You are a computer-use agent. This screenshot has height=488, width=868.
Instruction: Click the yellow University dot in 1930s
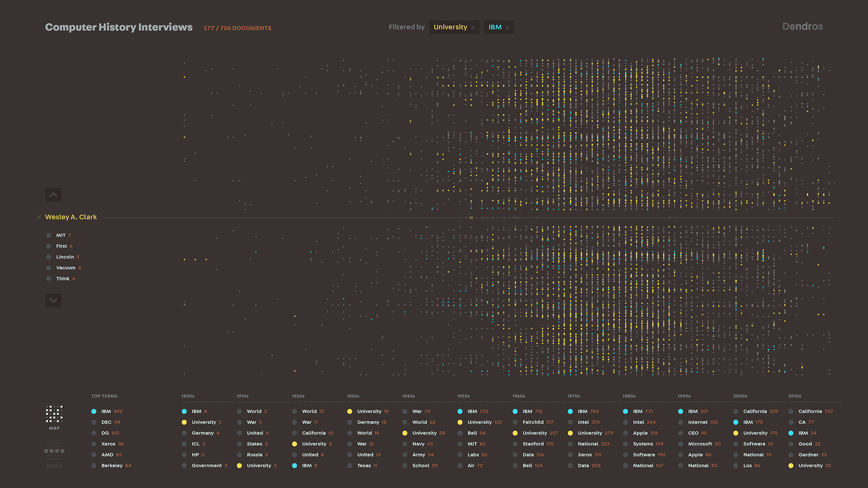350,411
